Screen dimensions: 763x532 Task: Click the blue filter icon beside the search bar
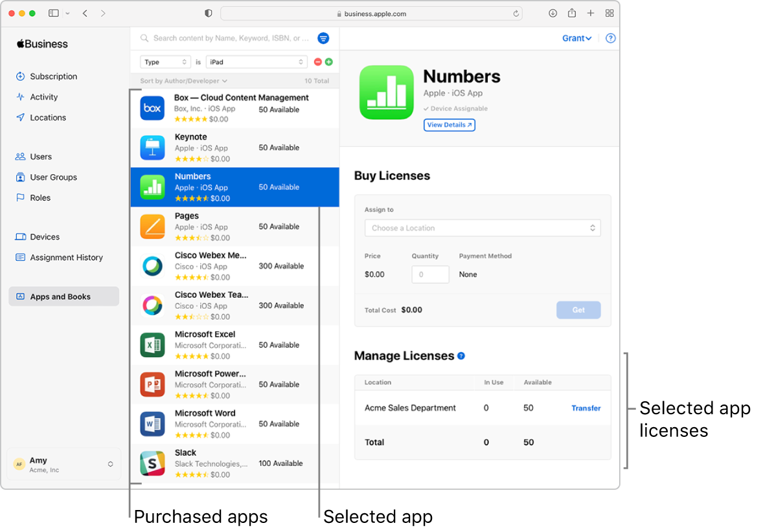323,38
